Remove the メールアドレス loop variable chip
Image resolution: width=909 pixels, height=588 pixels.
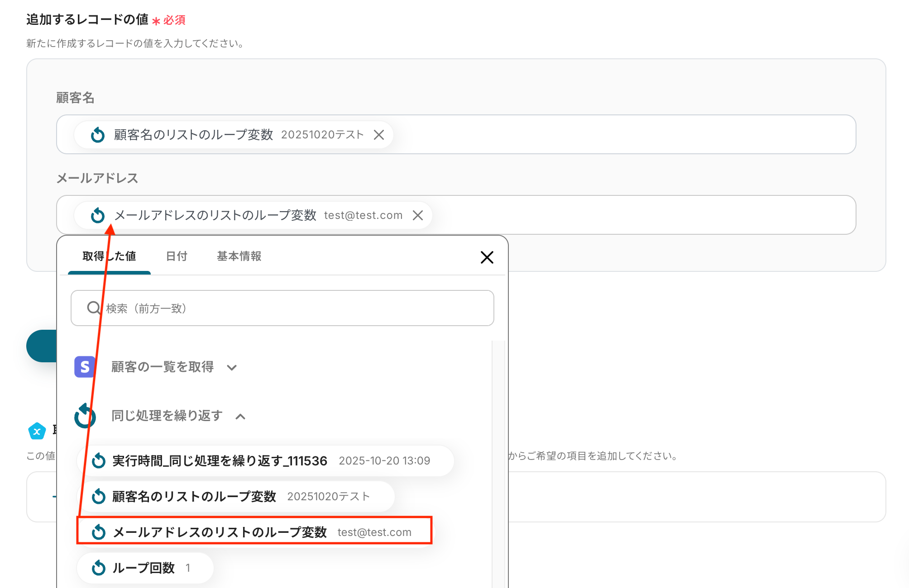tap(418, 215)
